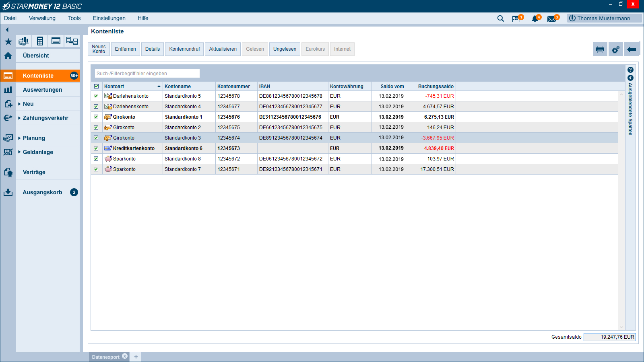Screen dimensions: 644x362
Task: Sort by Buchungssaldo column header
Action: [x=431, y=86]
